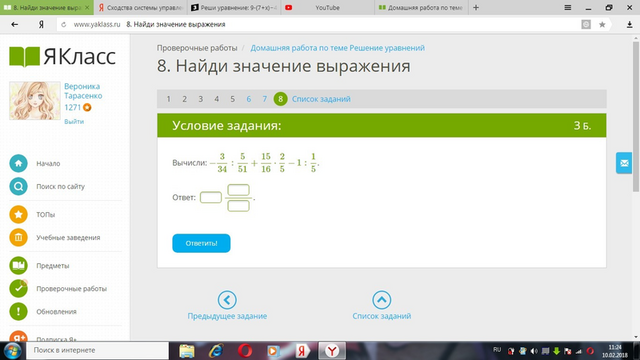The height and width of the screenshot is (360, 640).
Task: Focus the numerator answer field
Action: pyautogui.click(x=238, y=190)
